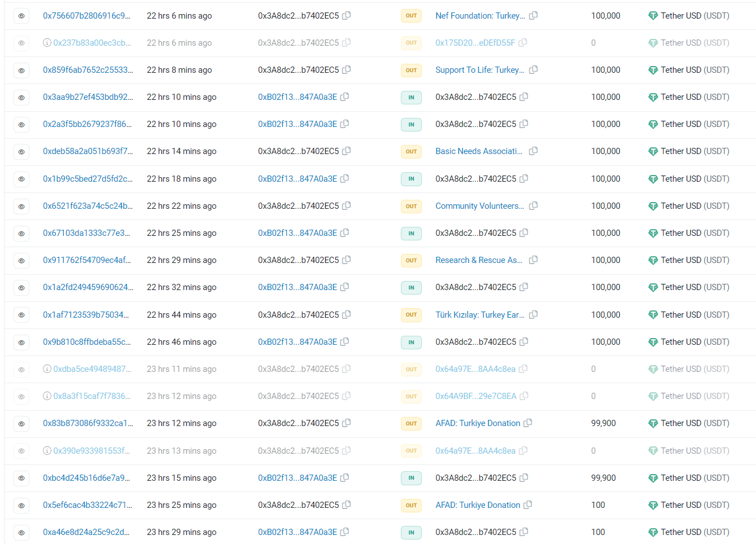756x544 pixels.
Task: Copy the sender address in the 0x3aa9b27ef453bdb92 row
Action: 344,97
